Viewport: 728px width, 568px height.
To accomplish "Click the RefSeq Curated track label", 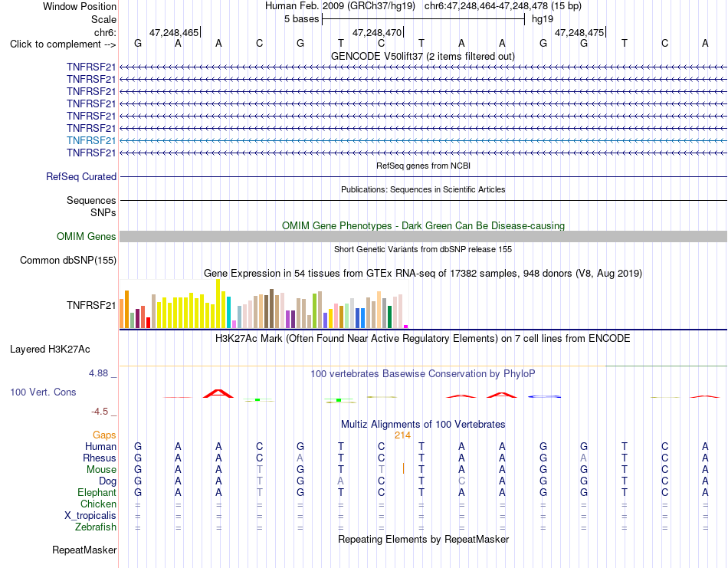I will click(x=81, y=176).
